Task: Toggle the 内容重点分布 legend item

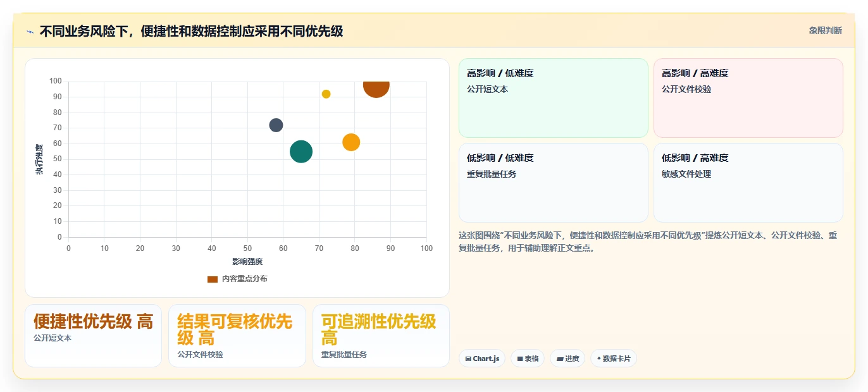Action: [237, 279]
